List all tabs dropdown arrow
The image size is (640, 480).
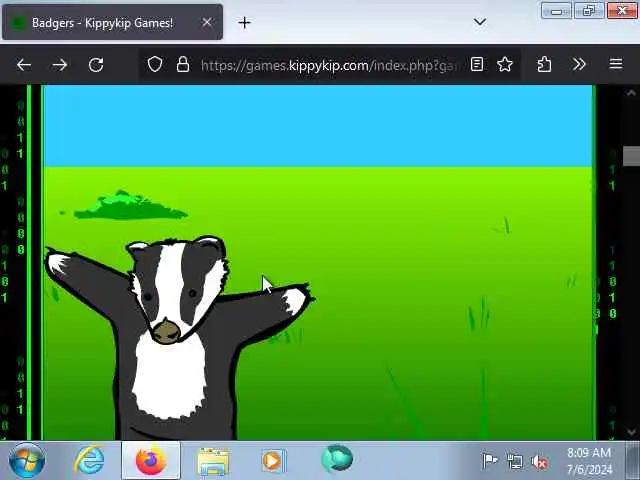480,21
